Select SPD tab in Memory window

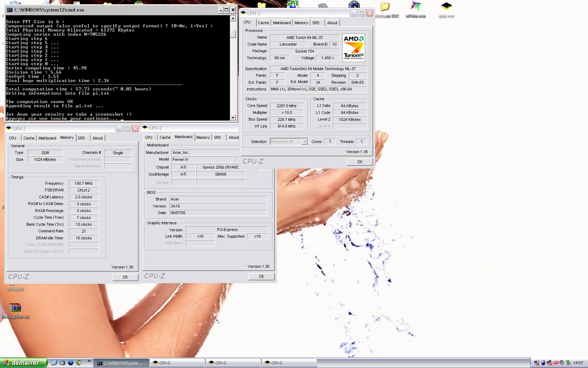point(81,138)
